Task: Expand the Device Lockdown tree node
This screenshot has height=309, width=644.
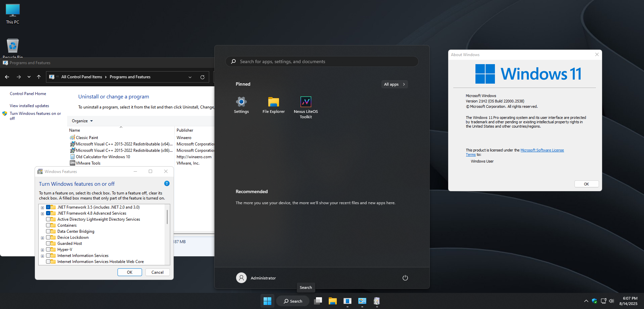Action: pos(42,238)
